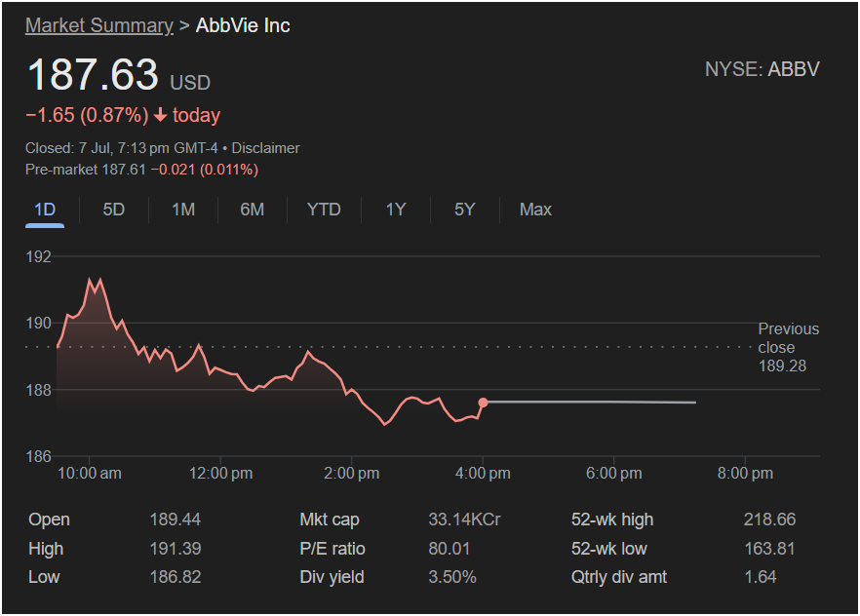Click the grey after-hours line on the chart

click(592, 403)
